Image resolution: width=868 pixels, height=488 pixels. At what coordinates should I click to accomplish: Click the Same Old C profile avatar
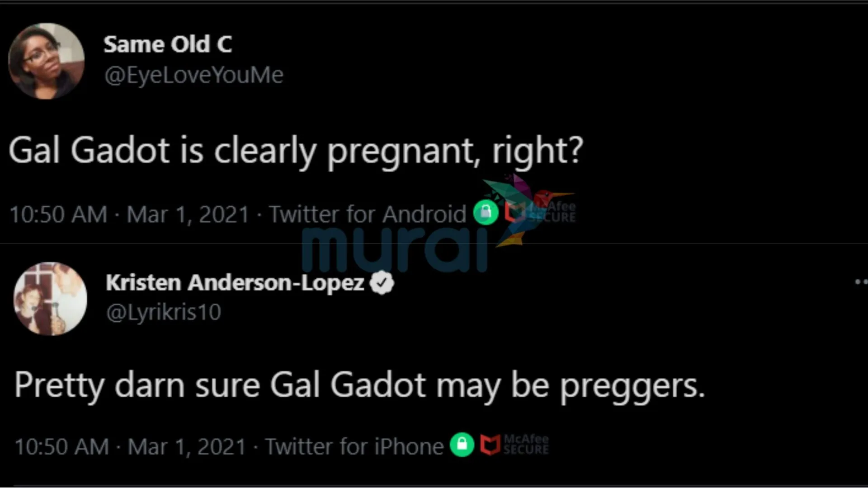coord(46,61)
